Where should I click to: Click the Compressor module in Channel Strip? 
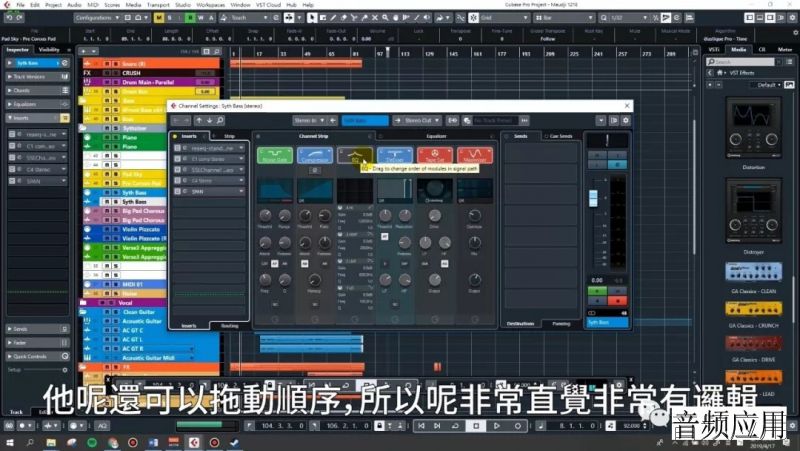(x=315, y=155)
